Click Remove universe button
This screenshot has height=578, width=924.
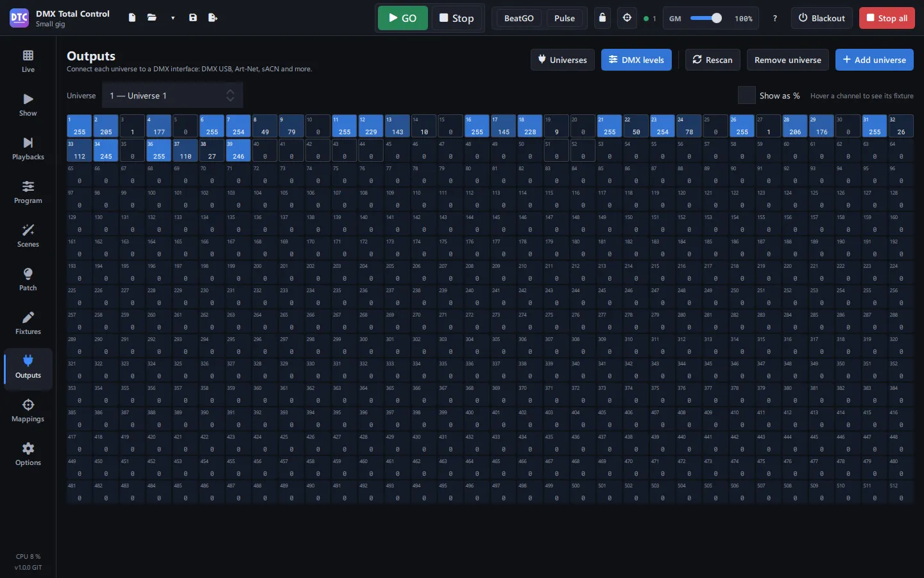click(788, 60)
